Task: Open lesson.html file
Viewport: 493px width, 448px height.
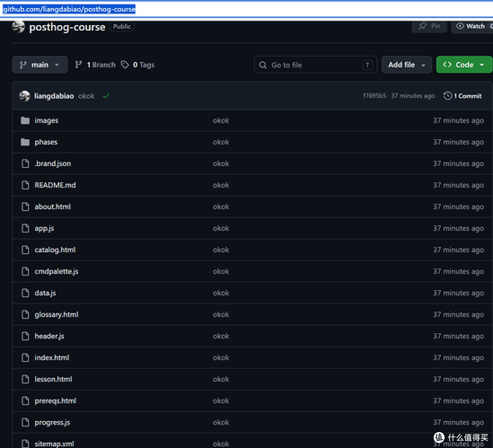Action: pyautogui.click(x=53, y=379)
